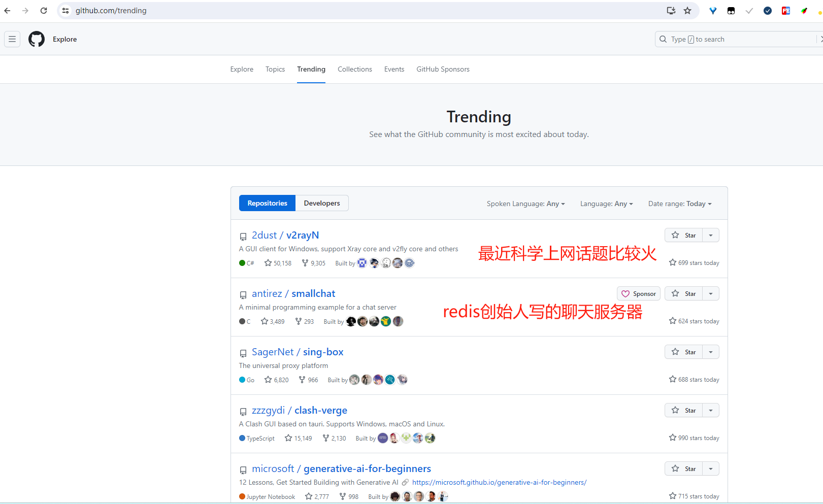823x504 pixels.
Task: Open the zzzgydi / clash-verge repository link
Action: tap(300, 410)
